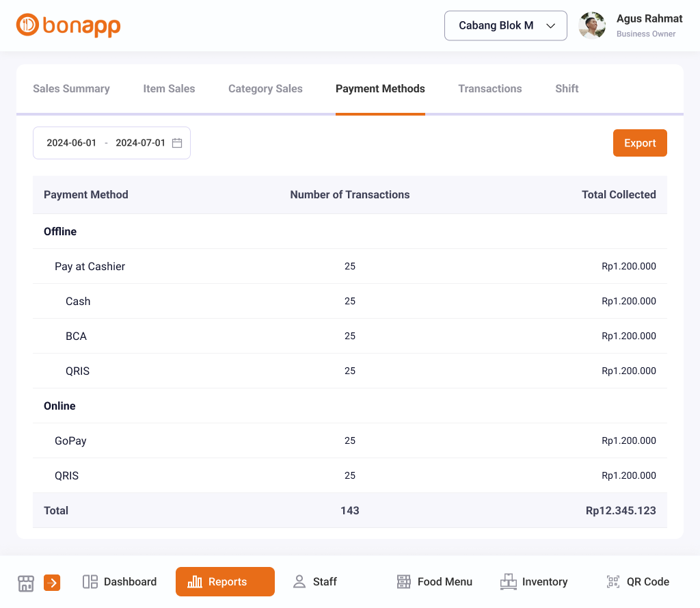Image resolution: width=700 pixels, height=608 pixels.
Task: Open the Cabang Blok M branch dropdown
Action: [505, 25]
